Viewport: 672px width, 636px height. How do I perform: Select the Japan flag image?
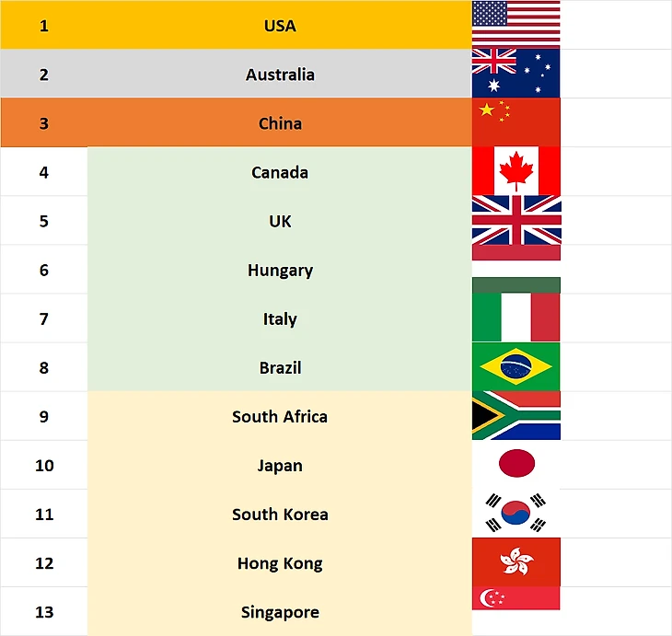tap(516, 464)
